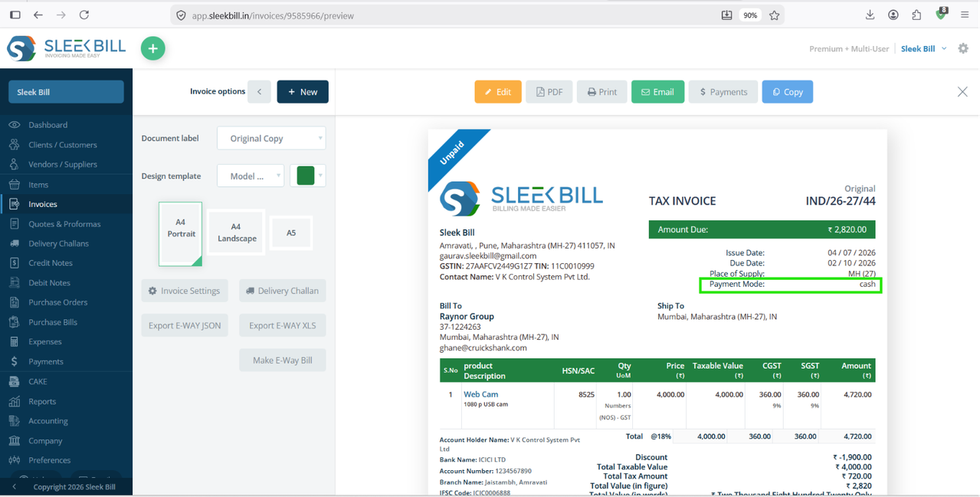Image resolution: width=980 pixels, height=497 pixels.
Task: Open the browser extensions puzzle icon
Action: [x=916, y=15]
